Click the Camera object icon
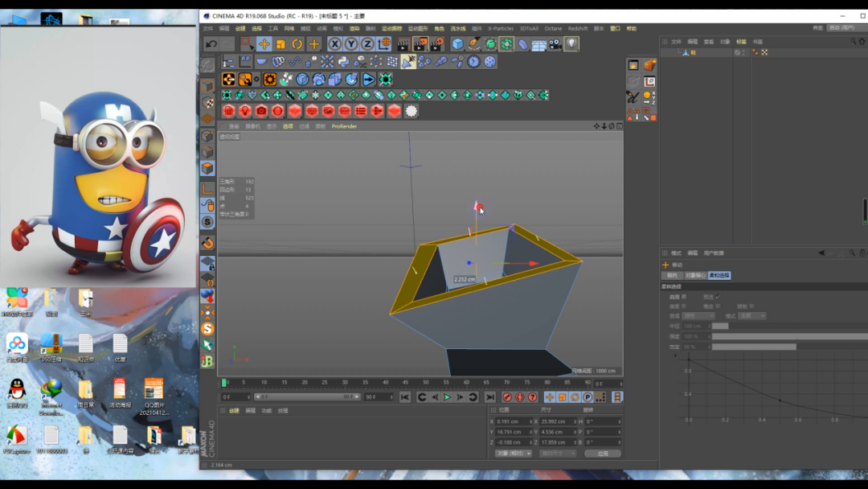Viewport: 868px width, 489px height. [x=555, y=43]
